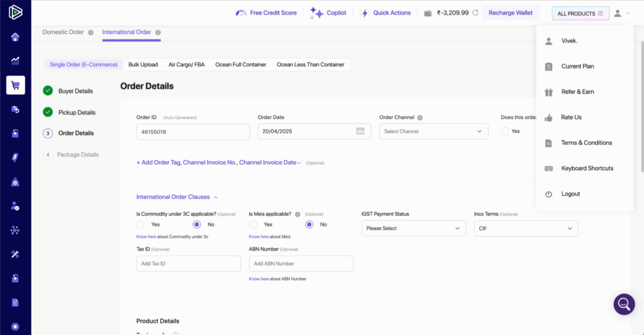This screenshot has height=335, width=644.
Task: Click the shopping cart orders icon in the sidebar
Action: pos(15,85)
